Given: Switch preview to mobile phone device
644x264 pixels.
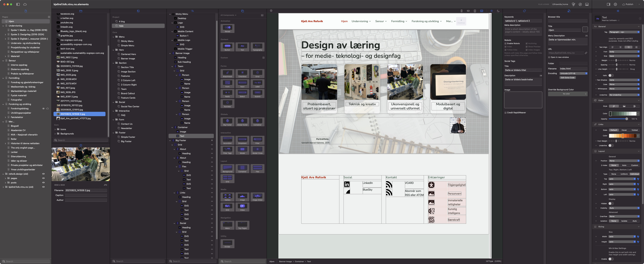Looking at the screenshot, I should click(462, 11).
